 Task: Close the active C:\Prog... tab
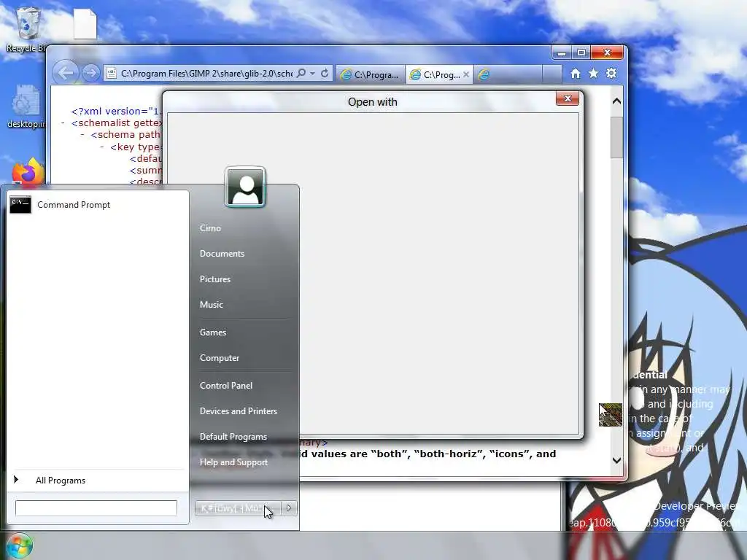coord(466,74)
